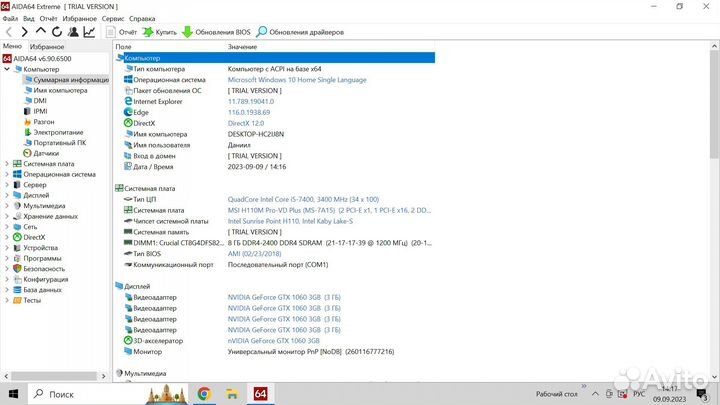Viewport: 720px width, 405px height.
Task: Open Internet Explorer version 11.789.19041.0 link
Action: point(251,101)
